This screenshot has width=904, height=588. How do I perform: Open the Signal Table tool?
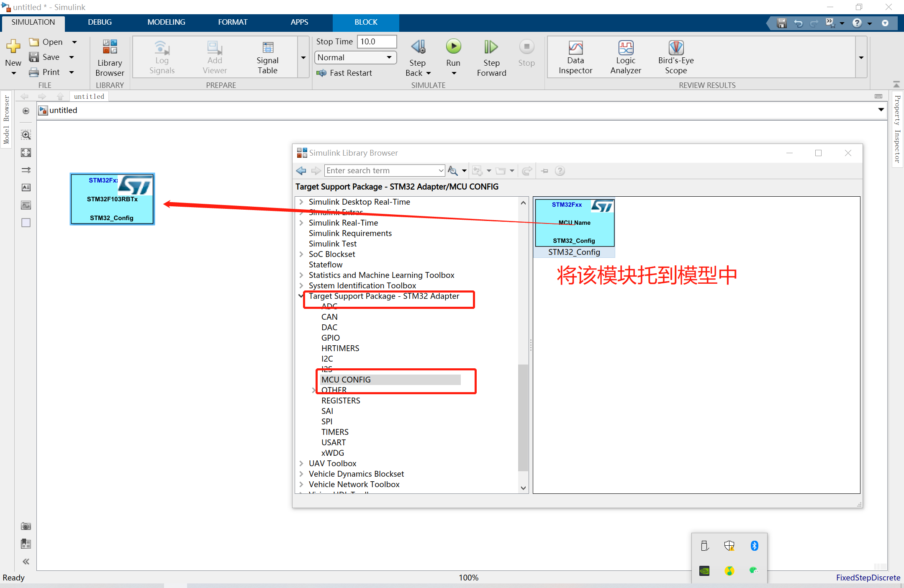[x=267, y=58]
